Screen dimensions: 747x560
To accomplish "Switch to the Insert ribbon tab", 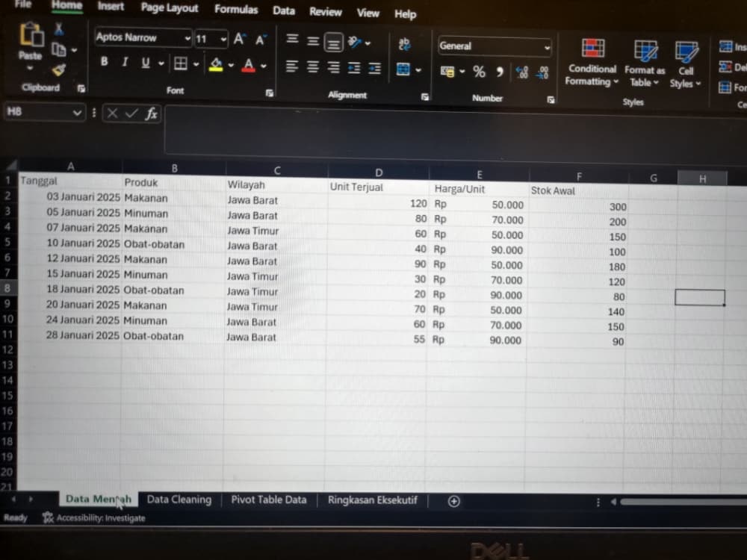I will coord(111,6).
